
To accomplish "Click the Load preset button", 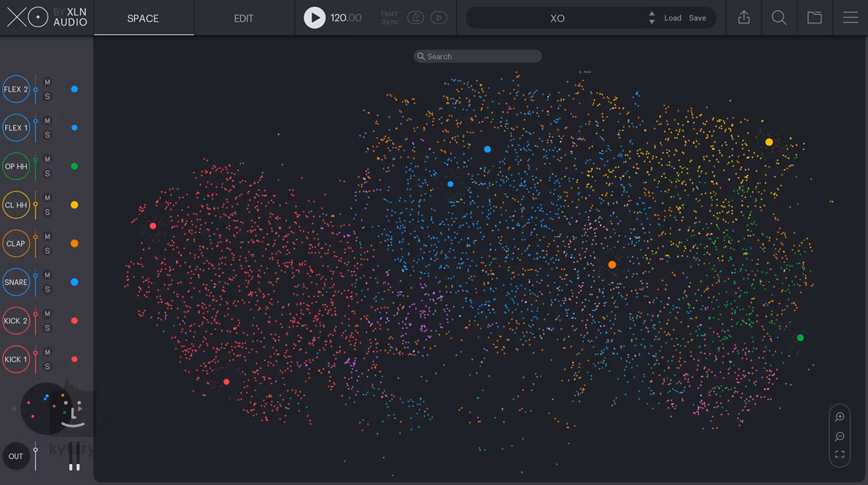I will tap(672, 18).
